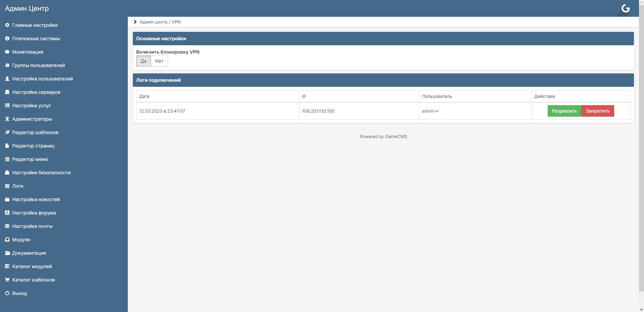Open the admin user profile link

tap(428, 111)
